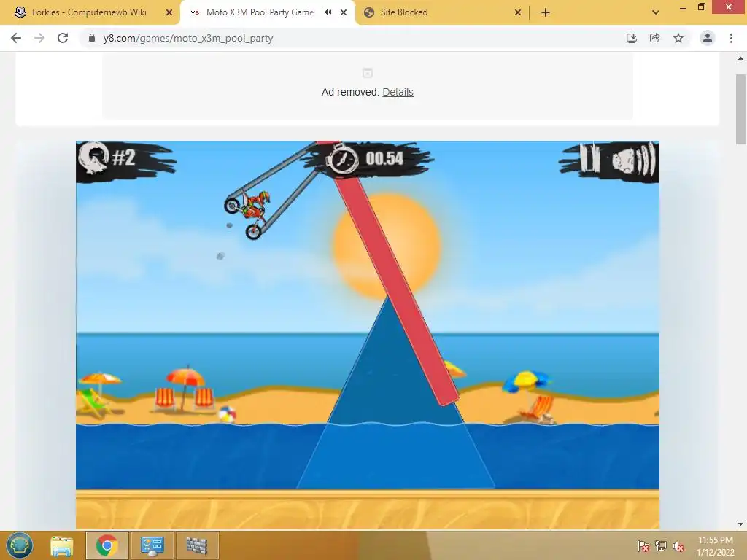The width and height of the screenshot is (747, 560).
Task: Open a new browser tab
Action: (546, 12)
